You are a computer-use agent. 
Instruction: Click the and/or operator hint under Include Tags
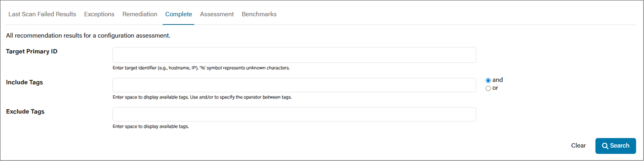click(x=202, y=97)
